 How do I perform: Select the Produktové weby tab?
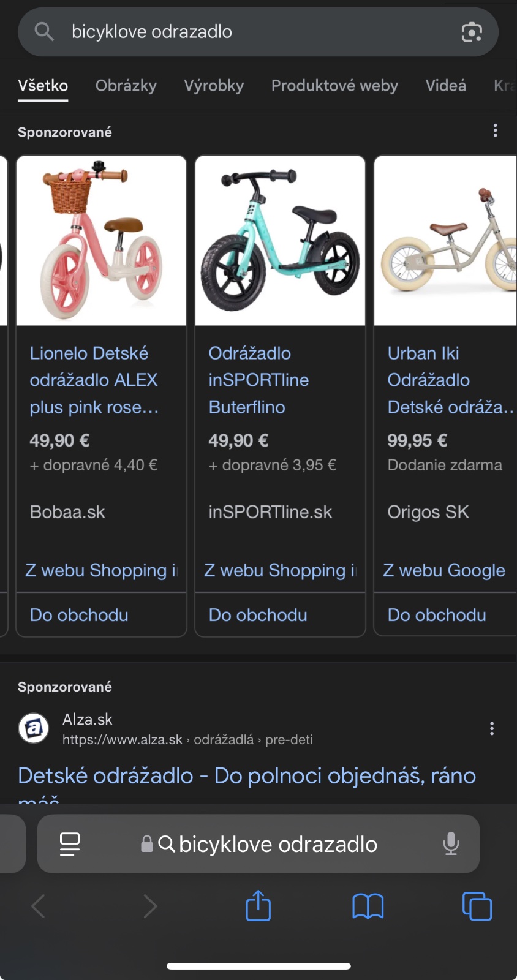coord(334,86)
